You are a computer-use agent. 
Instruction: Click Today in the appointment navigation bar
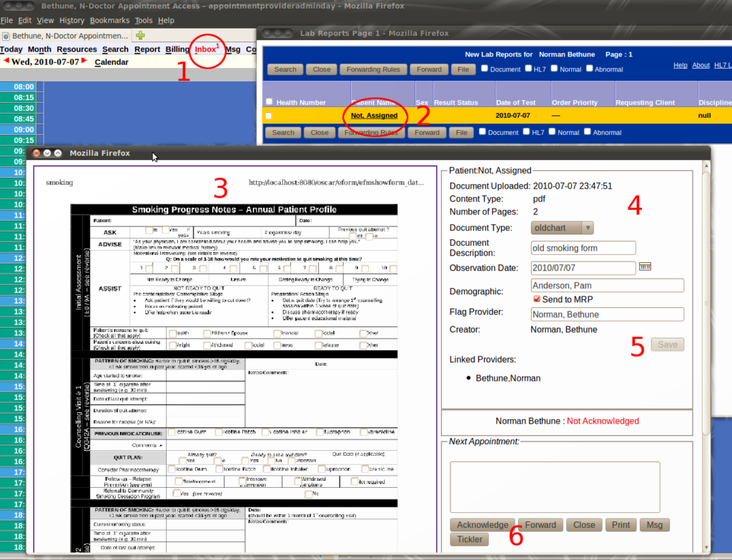11,49
